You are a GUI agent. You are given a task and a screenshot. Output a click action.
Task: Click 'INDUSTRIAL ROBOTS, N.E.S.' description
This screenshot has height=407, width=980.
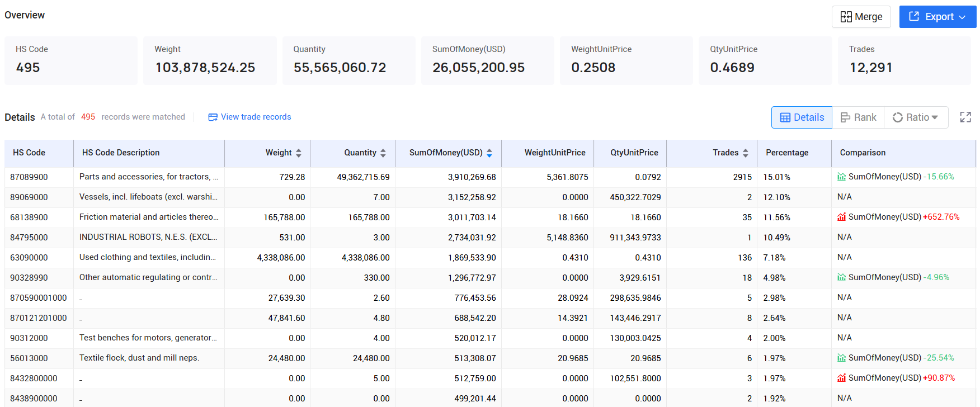click(149, 237)
